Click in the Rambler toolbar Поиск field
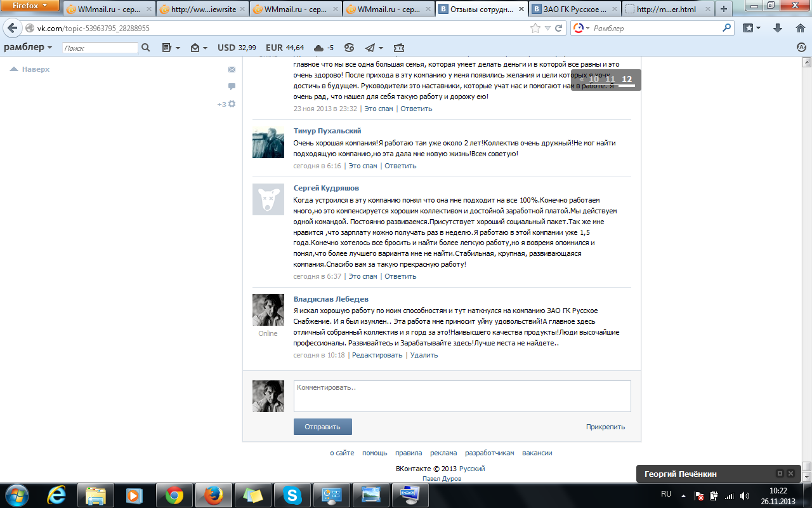Viewport: 812px width, 508px height. click(x=100, y=48)
